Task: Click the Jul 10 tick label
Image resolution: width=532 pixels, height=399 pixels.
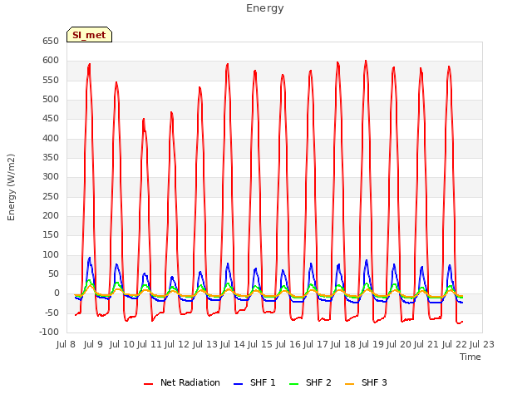Action: point(122,344)
